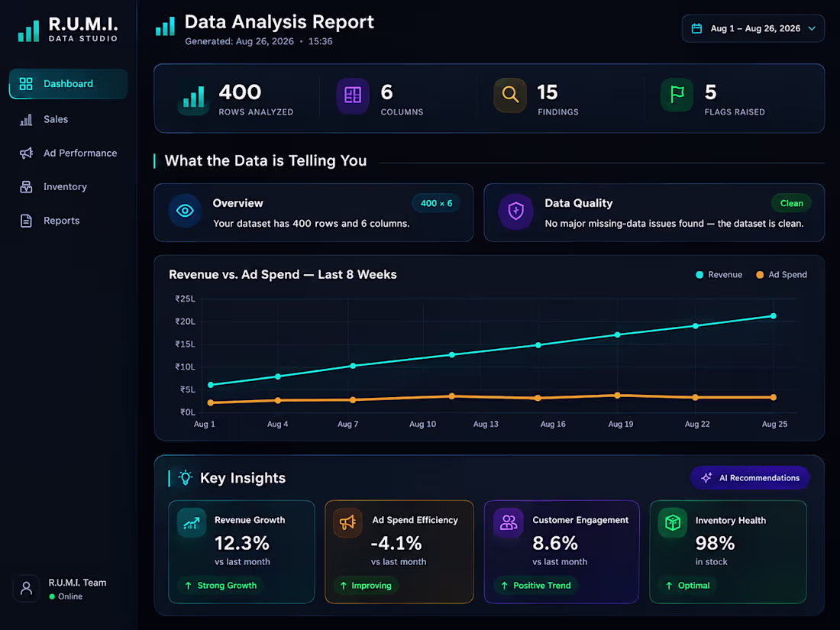840x630 pixels.
Task: Click the Reports document icon
Action: click(x=26, y=221)
